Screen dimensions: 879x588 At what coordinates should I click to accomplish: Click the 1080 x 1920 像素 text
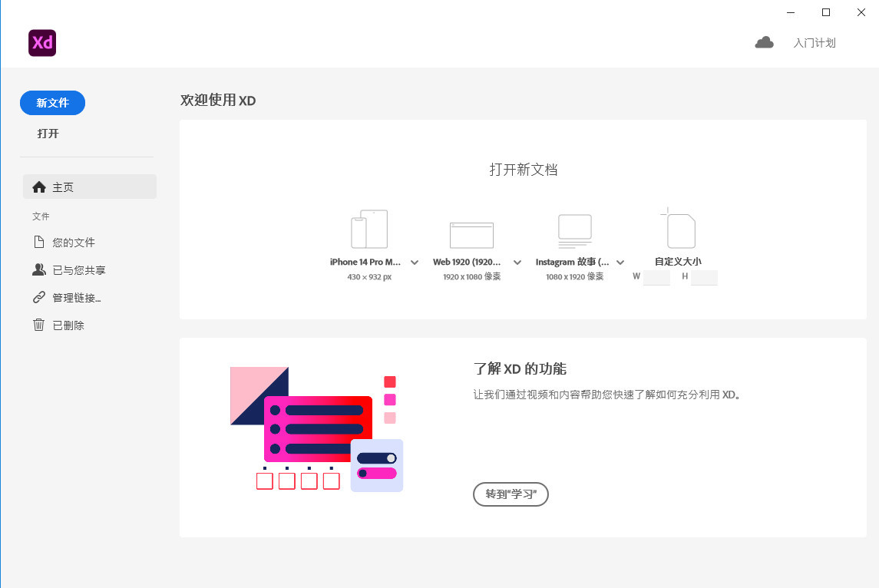pos(574,277)
